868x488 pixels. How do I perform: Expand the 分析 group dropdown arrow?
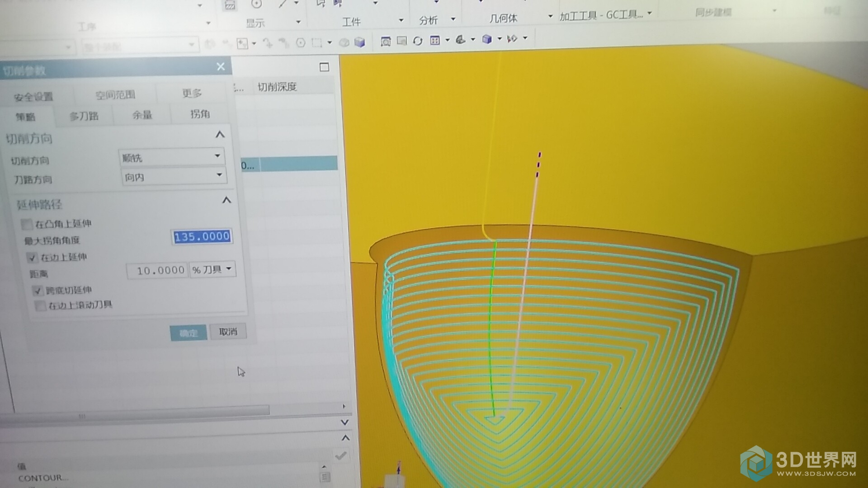point(453,19)
